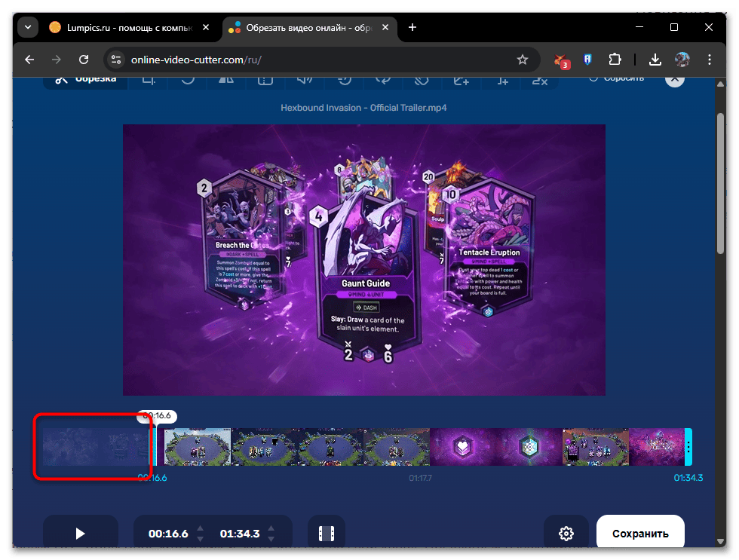This screenshot has height=560, width=739.
Task: Click the page vertical scrollbar
Action: coord(720,184)
